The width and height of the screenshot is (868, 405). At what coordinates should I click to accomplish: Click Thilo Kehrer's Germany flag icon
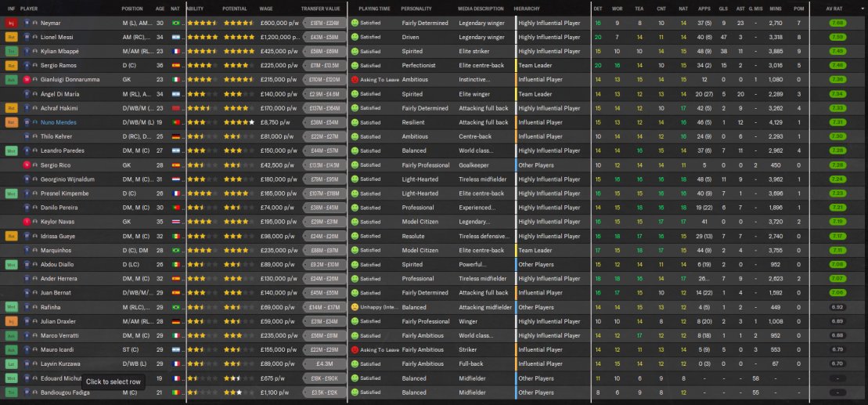coord(176,136)
